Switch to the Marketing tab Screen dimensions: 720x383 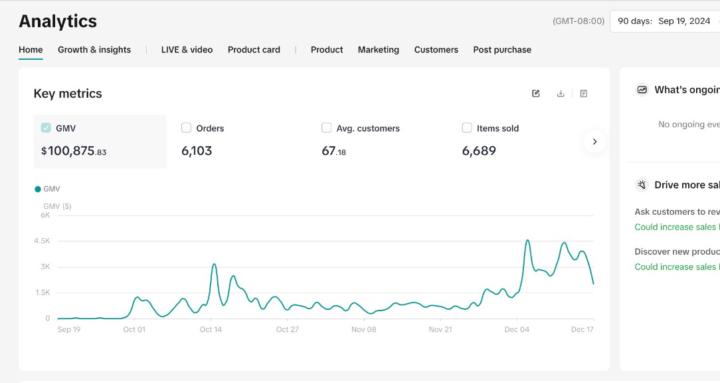378,50
